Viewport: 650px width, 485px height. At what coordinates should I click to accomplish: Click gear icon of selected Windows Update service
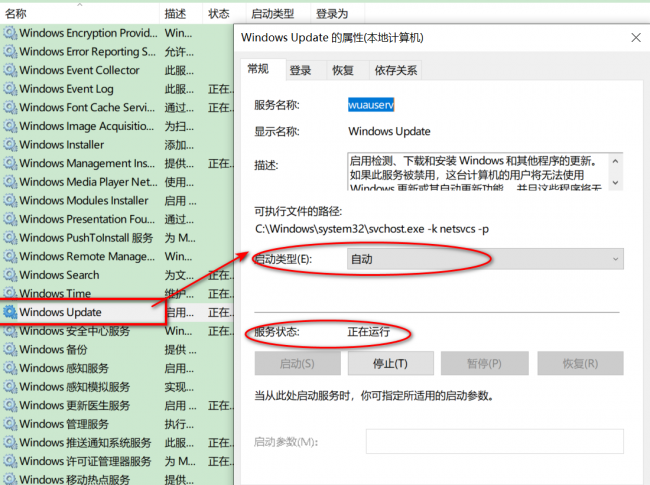pyautogui.click(x=10, y=312)
